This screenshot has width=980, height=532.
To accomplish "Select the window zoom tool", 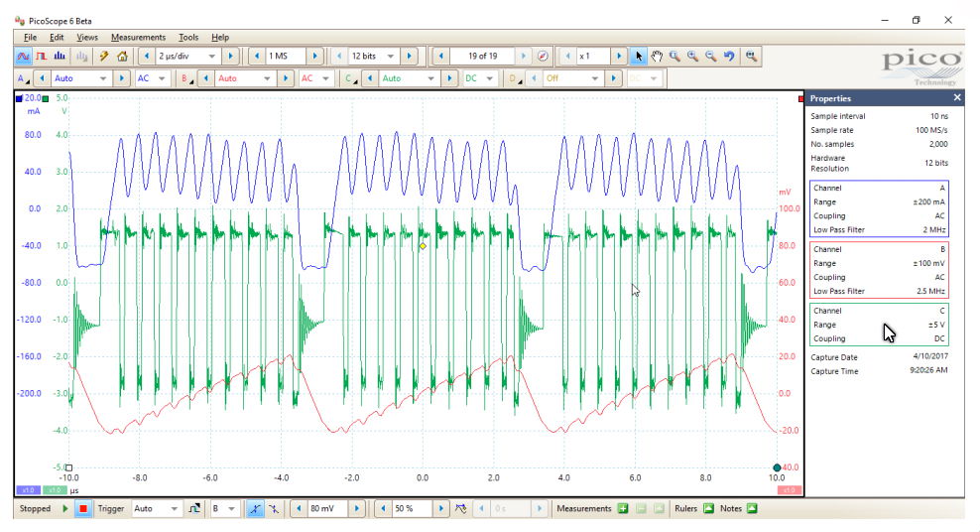I will click(674, 57).
